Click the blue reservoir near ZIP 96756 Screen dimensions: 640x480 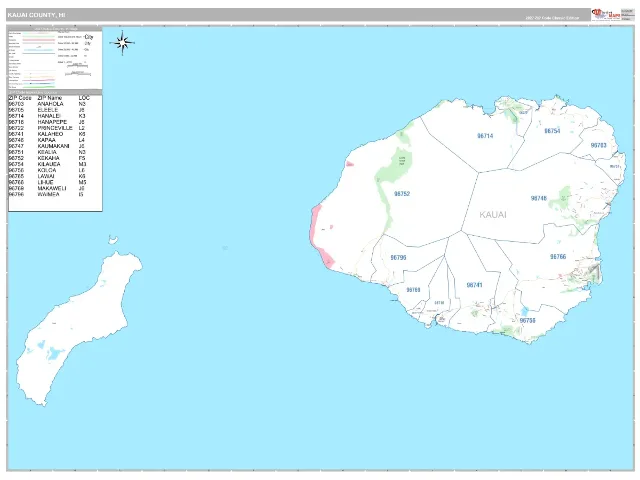click(x=524, y=312)
